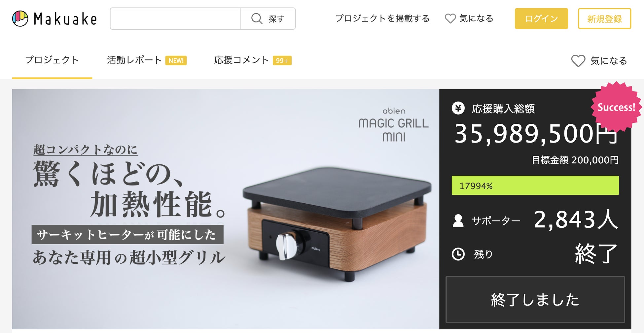Click the magnifying glass search icon
This screenshot has width=644, height=333.
click(x=257, y=18)
